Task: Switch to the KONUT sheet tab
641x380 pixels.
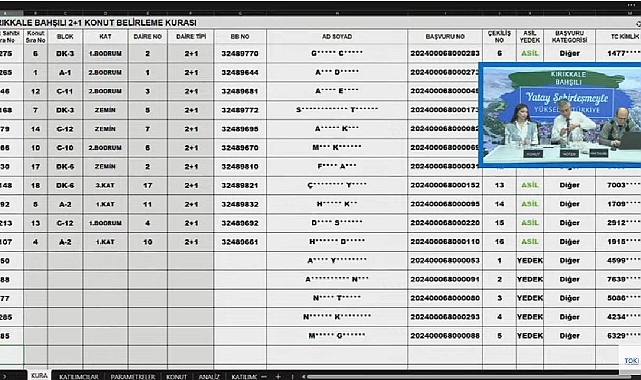Action: click(x=176, y=376)
